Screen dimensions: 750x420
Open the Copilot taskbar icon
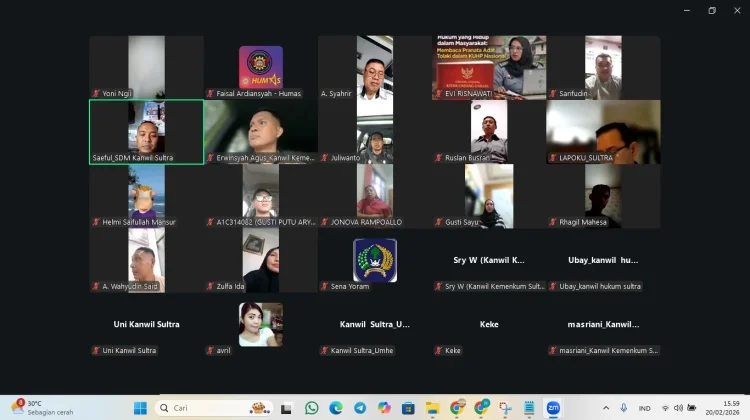tap(384, 408)
